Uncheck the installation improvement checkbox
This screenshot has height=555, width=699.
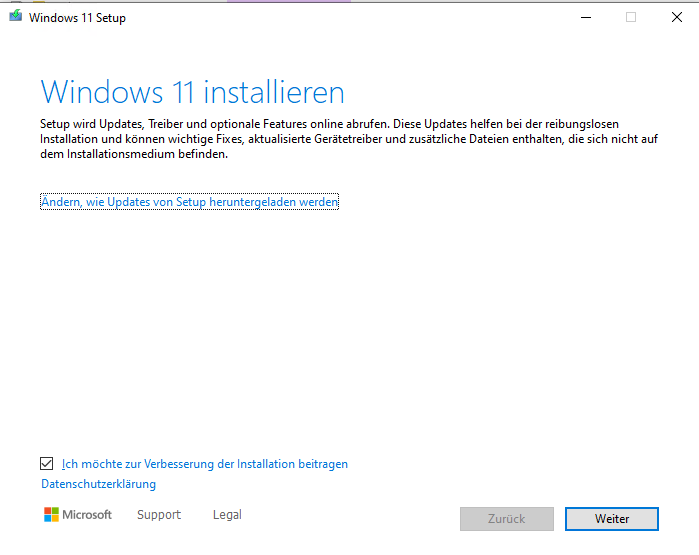click(47, 464)
